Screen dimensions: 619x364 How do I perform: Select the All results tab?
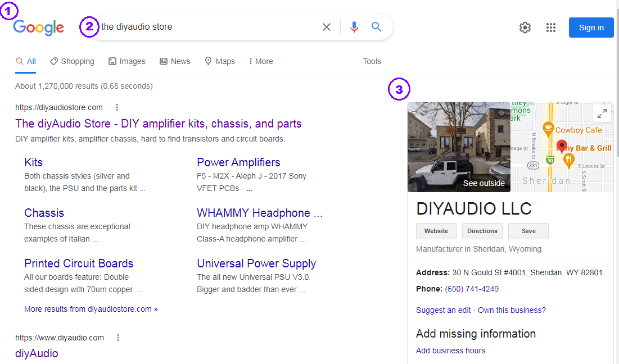pyautogui.click(x=26, y=62)
